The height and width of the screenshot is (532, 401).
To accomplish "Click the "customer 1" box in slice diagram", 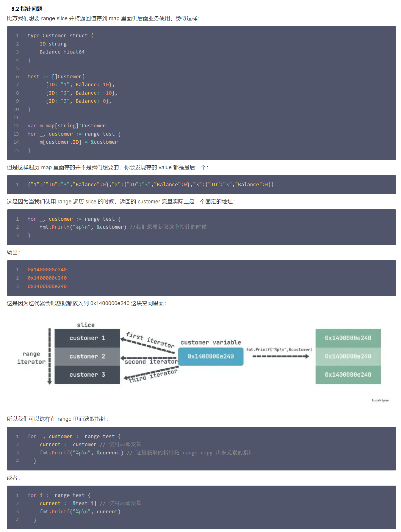I will point(87,338).
